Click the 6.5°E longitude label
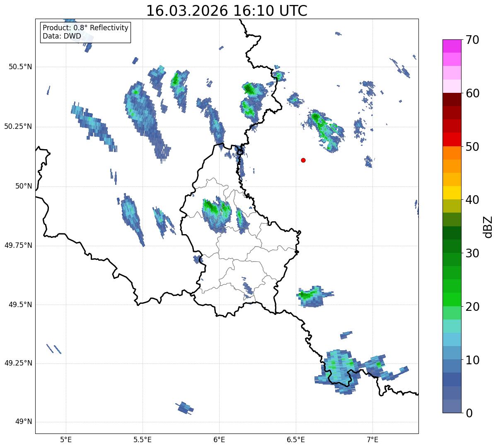The height and width of the screenshot is (448, 498). pos(296,439)
